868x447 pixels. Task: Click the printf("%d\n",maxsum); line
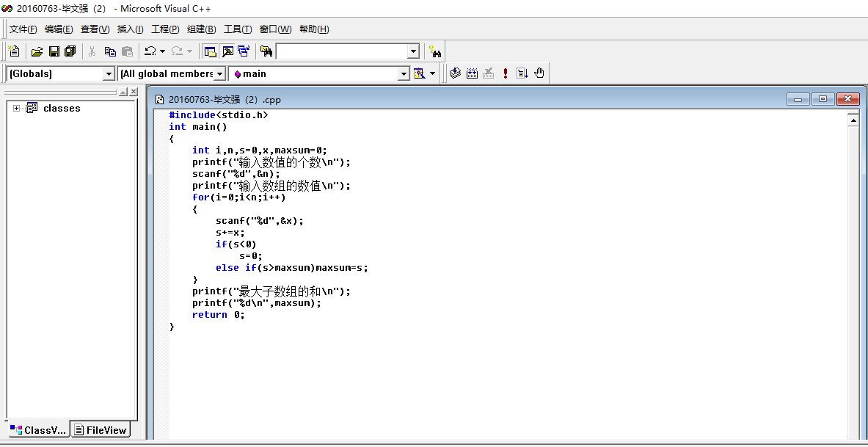tap(256, 303)
